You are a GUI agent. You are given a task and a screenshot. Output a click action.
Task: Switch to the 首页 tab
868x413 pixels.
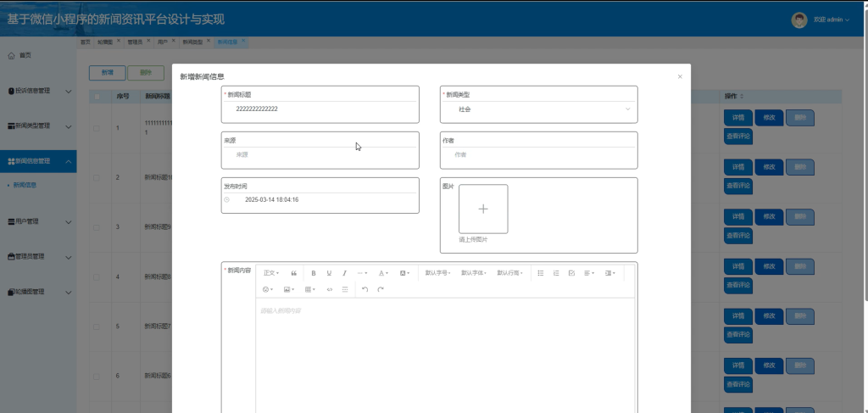(x=86, y=42)
